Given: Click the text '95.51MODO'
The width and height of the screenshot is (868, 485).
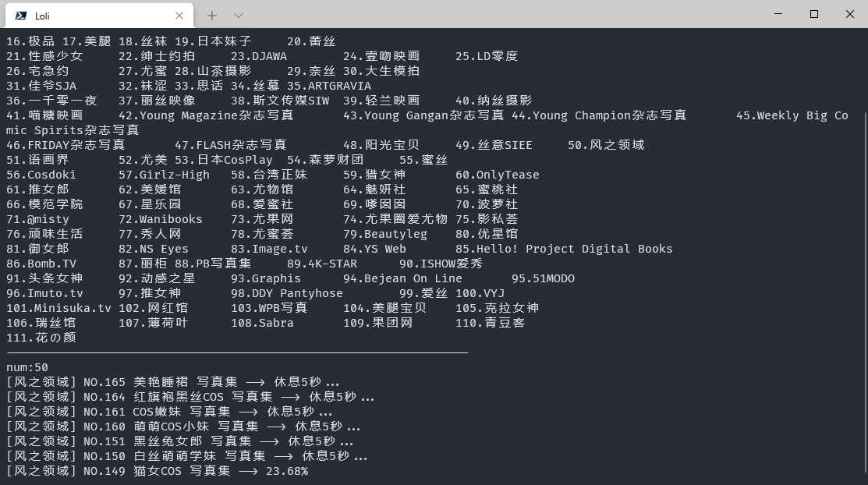Looking at the screenshot, I should click(543, 278).
